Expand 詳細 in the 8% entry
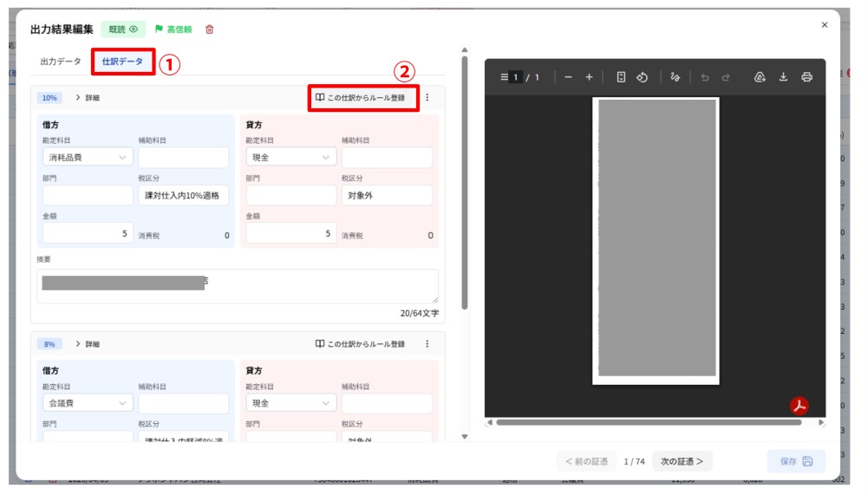868x495 pixels. pyautogui.click(x=87, y=344)
